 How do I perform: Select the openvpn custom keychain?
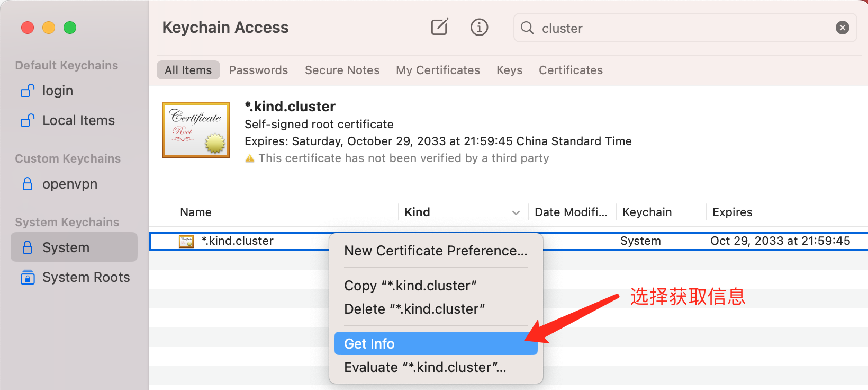(x=69, y=184)
